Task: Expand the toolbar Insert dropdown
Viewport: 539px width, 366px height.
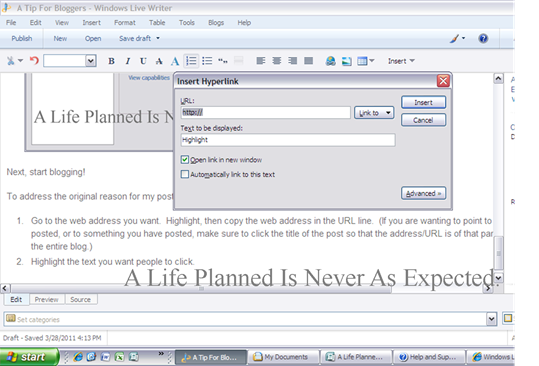Action: pos(401,61)
